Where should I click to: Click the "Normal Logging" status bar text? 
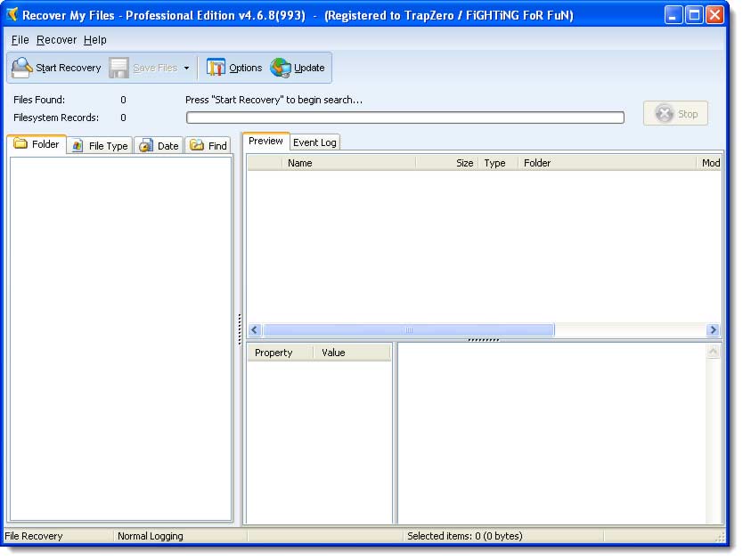(x=151, y=536)
